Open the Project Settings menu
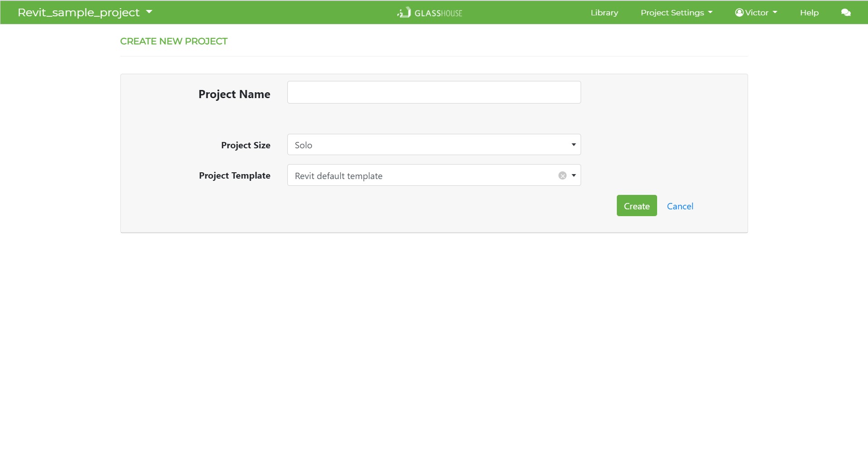Image resolution: width=868 pixels, height=449 pixels. [x=676, y=13]
